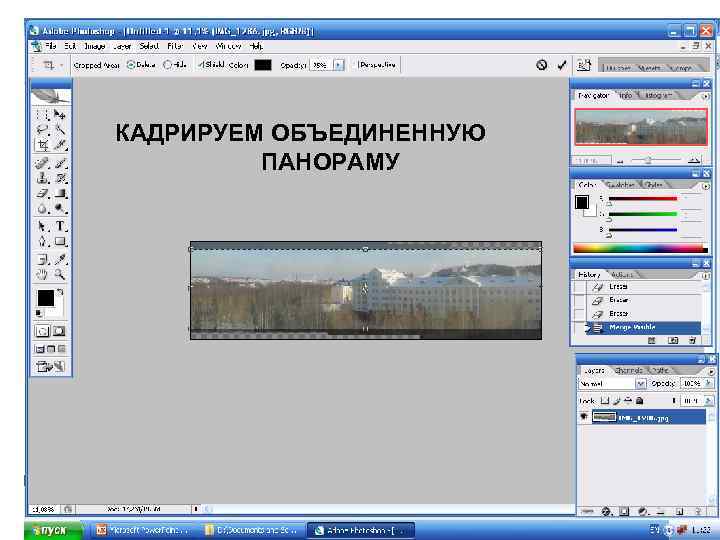Click the Edit in ImageReady icon

[51, 366]
